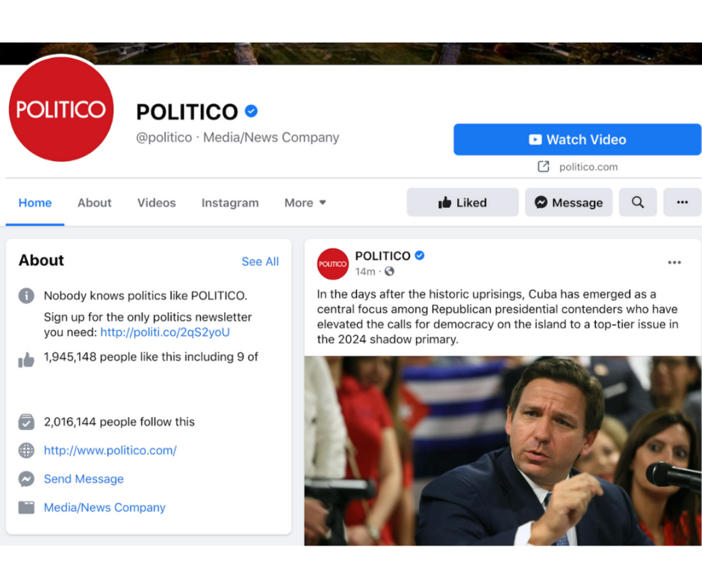Image resolution: width=702 pixels, height=588 pixels.
Task: Click the search magnifier icon button
Action: [x=638, y=202]
